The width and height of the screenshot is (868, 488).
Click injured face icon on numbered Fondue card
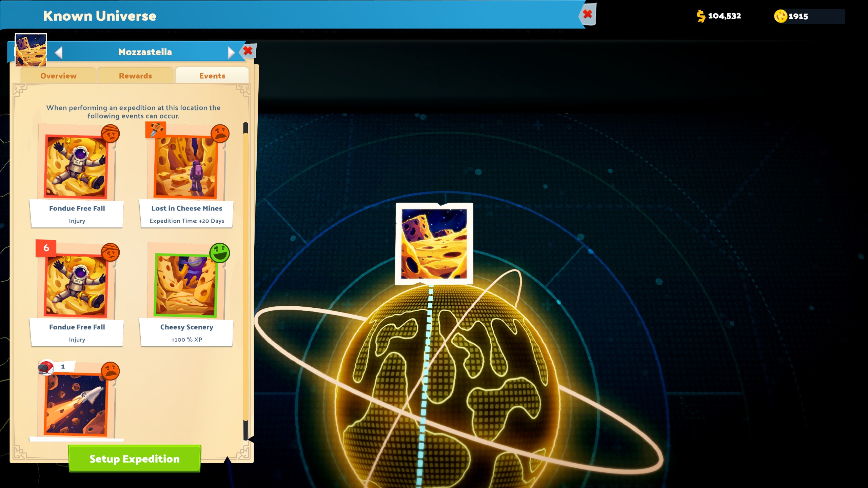pos(110,252)
